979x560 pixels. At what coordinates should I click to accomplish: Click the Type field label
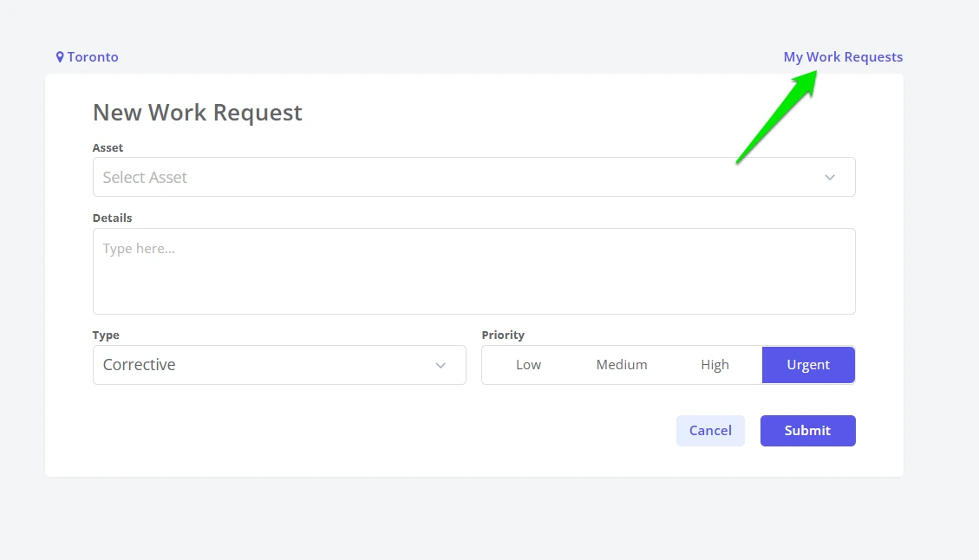coord(106,335)
